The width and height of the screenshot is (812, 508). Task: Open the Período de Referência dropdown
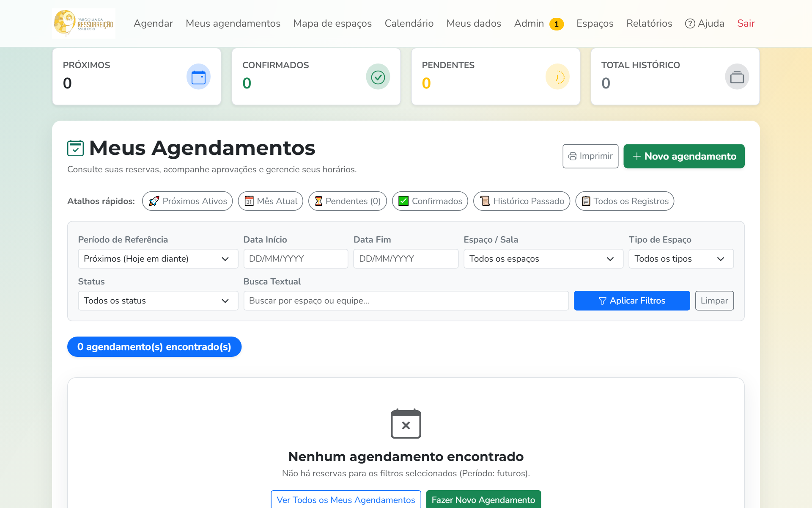tap(158, 259)
